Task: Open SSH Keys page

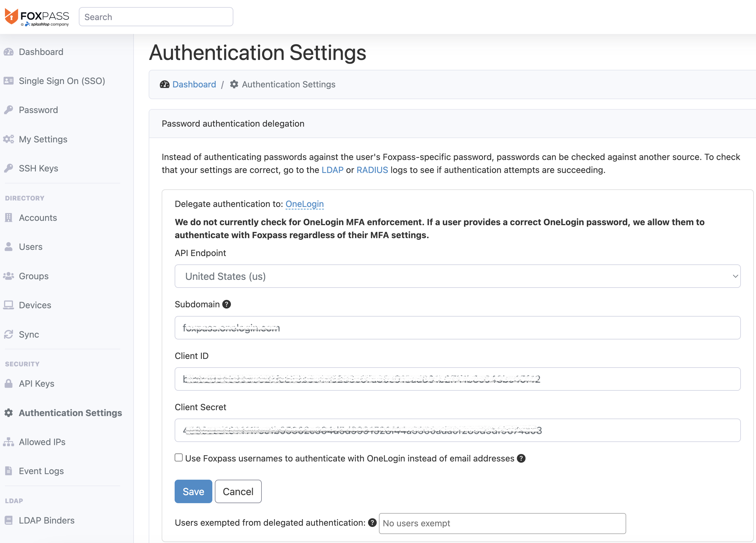Action: coord(38,168)
